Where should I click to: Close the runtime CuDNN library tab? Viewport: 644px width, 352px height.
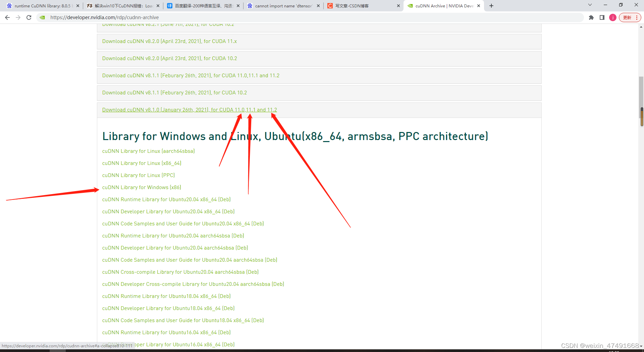click(78, 6)
